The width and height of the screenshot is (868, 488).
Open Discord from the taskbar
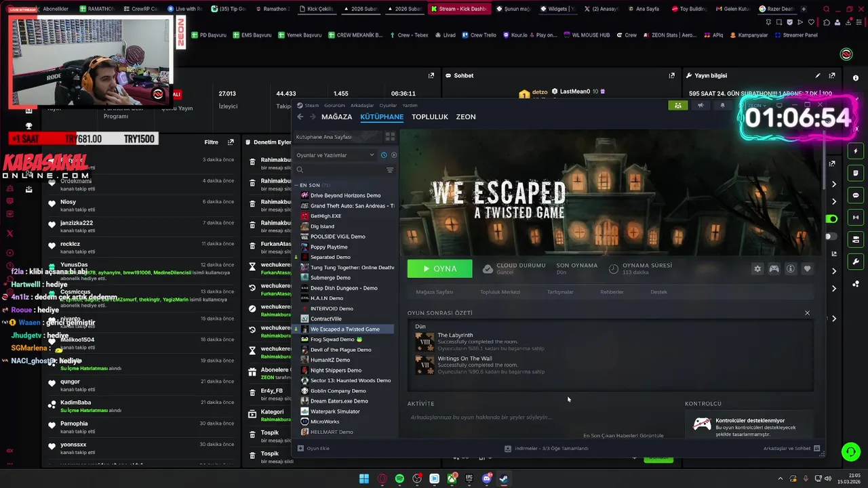point(486,479)
